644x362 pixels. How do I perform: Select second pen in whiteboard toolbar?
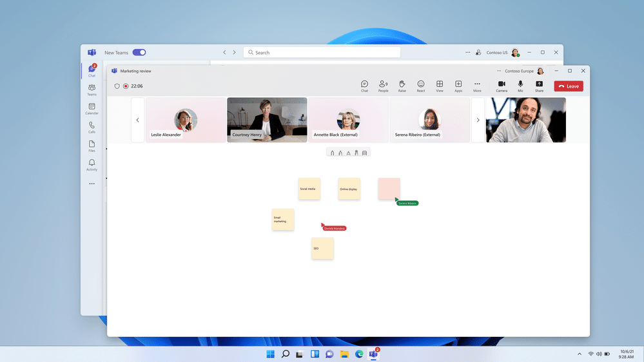tap(340, 153)
